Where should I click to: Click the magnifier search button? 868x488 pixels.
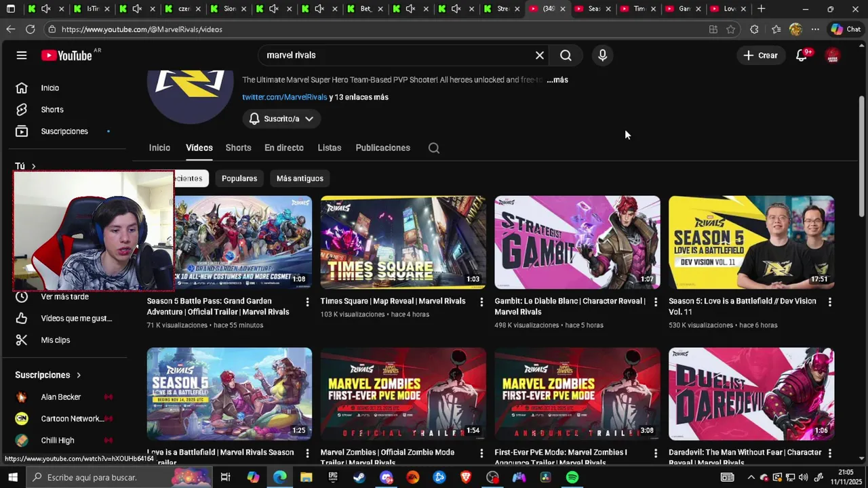tap(566, 56)
